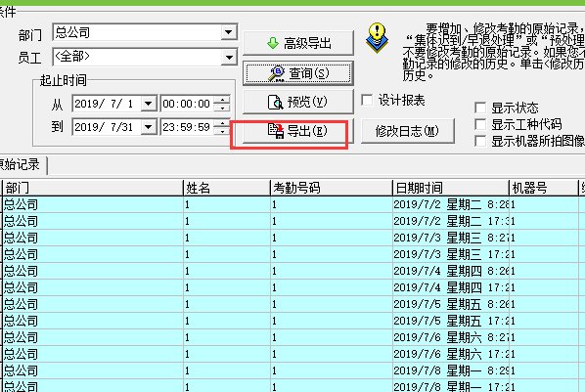
Task: Click the preview page icon on 预览(V)
Action: coord(275,102)
